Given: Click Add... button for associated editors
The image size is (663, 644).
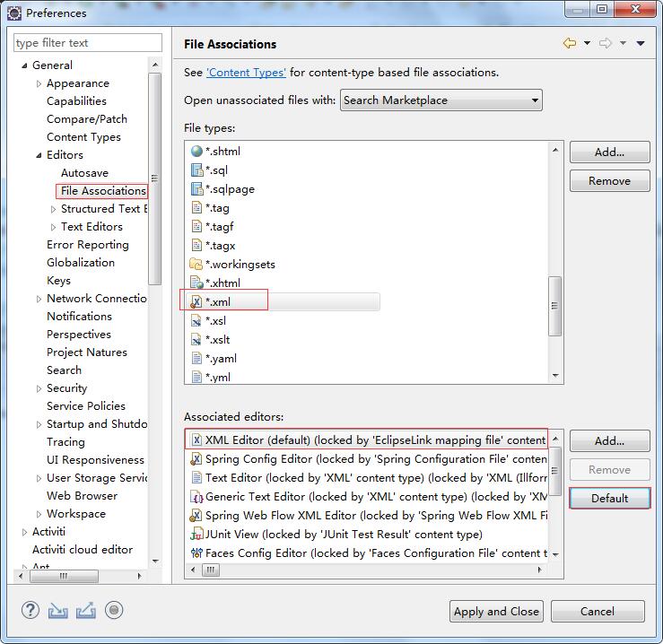Looking at the screenshot, I should pyautogui.click(x=609, y=441).
